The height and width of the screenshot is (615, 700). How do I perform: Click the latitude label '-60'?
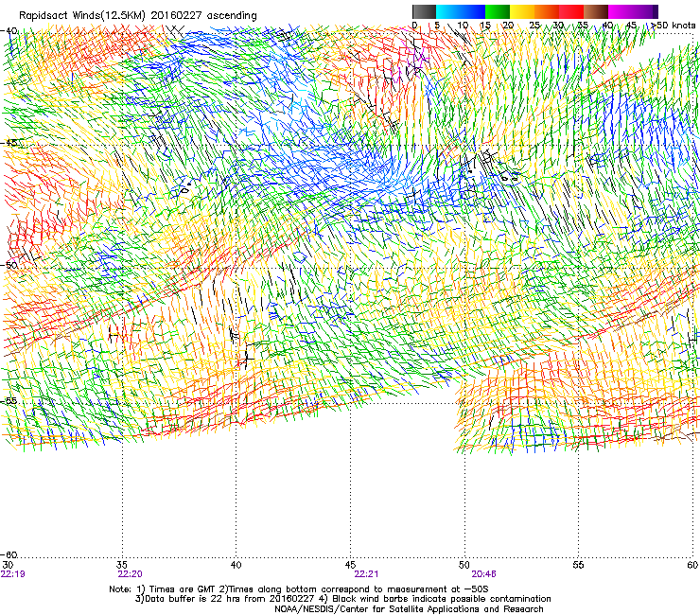9,554
